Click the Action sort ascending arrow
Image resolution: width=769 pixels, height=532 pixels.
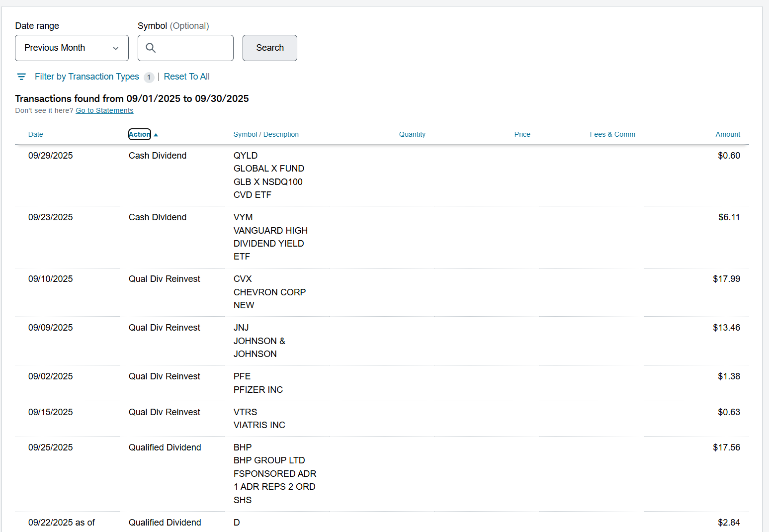(156, 135)
